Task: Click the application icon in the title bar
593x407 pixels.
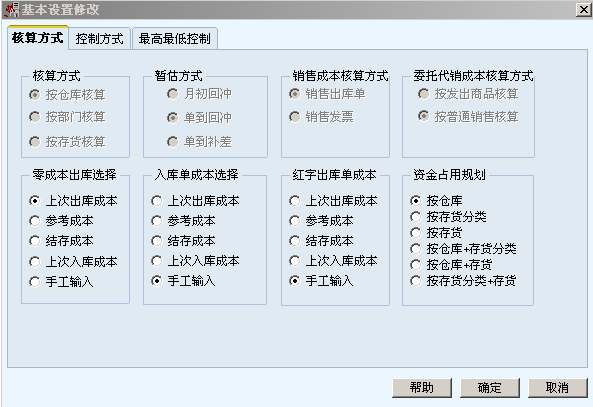Action: tap(11, 9)
